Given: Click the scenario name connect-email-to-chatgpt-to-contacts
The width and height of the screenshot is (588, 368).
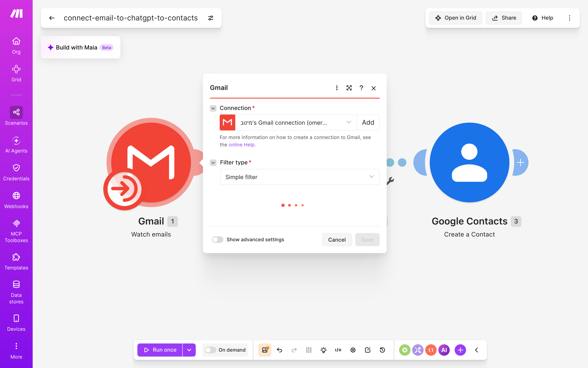Looking at the screenshot, I should 131,18.
